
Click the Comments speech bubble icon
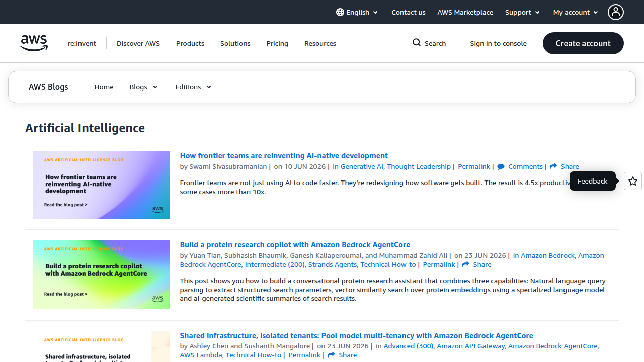[x=501, y=167]
